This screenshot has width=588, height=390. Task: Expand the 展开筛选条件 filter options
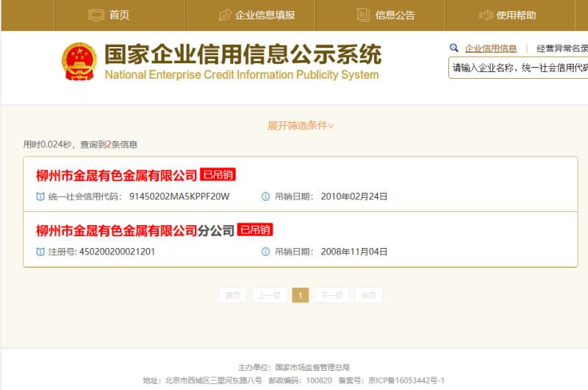tap(301, 126)
